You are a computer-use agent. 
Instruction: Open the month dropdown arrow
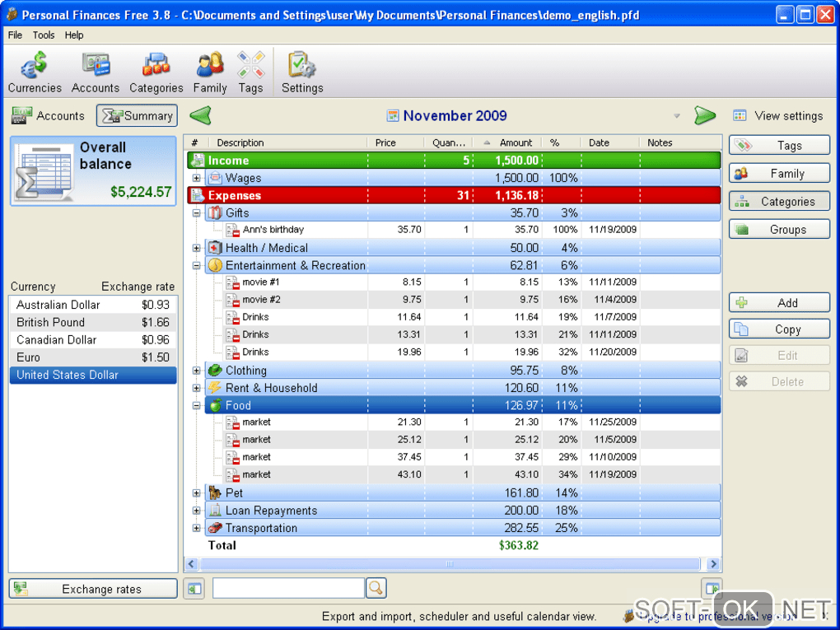coord(677,116)
